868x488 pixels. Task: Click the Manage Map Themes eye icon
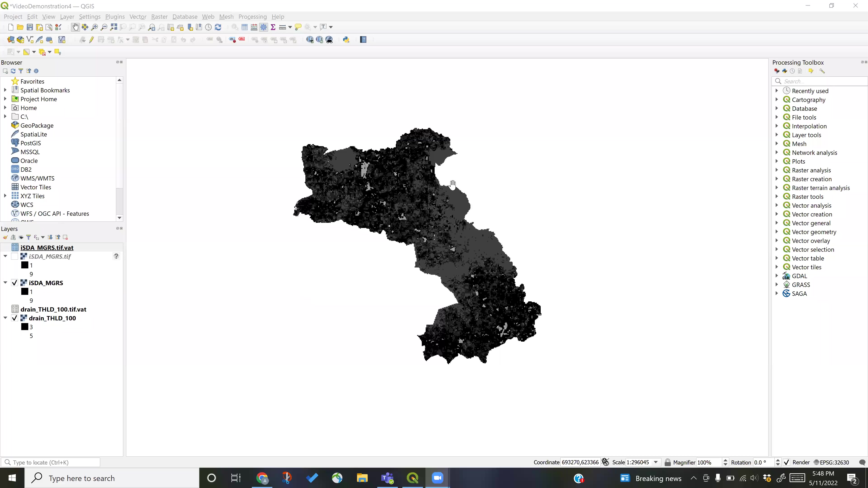coord(21,237)
